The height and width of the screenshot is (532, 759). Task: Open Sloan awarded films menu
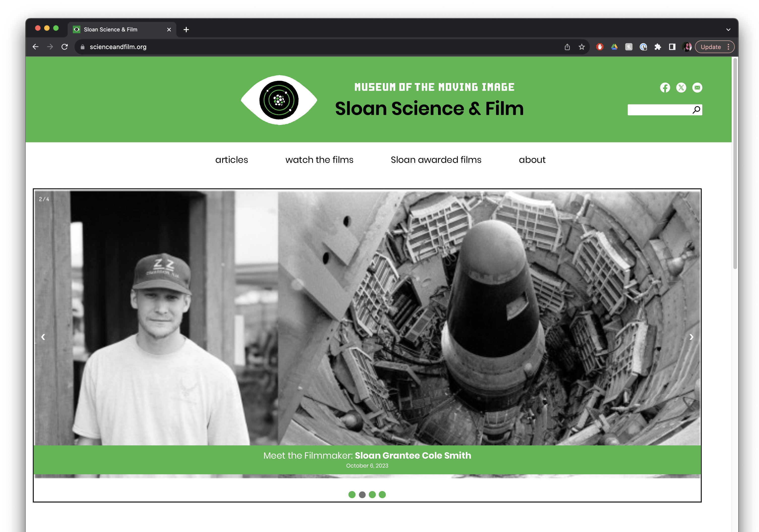[436, 160]
